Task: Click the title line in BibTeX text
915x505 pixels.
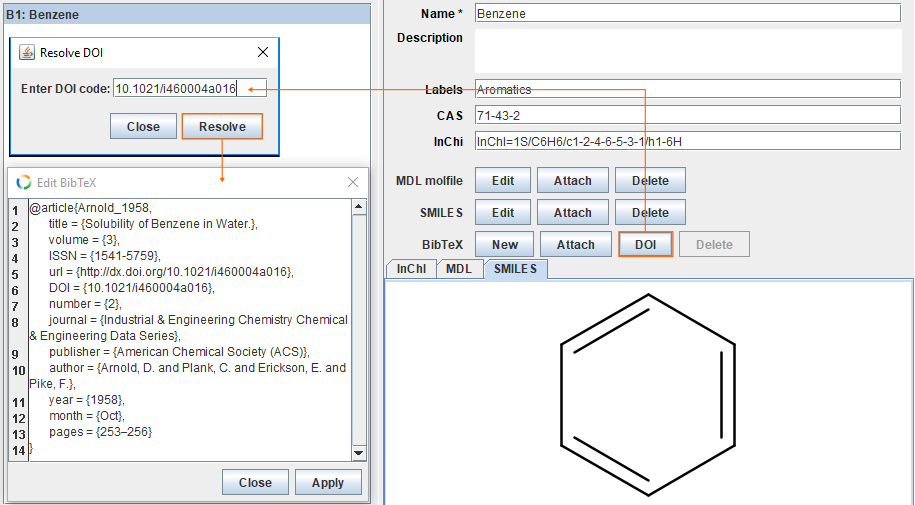Action: coord(153,224)
